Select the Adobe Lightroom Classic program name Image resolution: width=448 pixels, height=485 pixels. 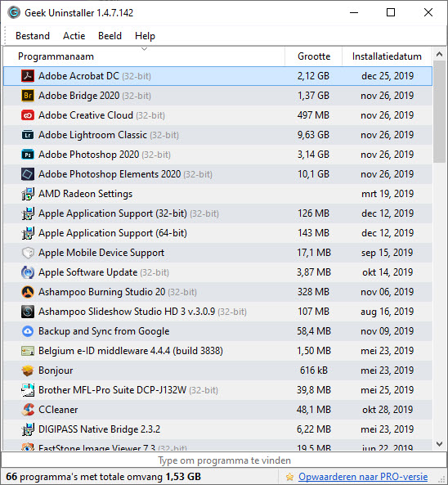[x=92, y=135]
